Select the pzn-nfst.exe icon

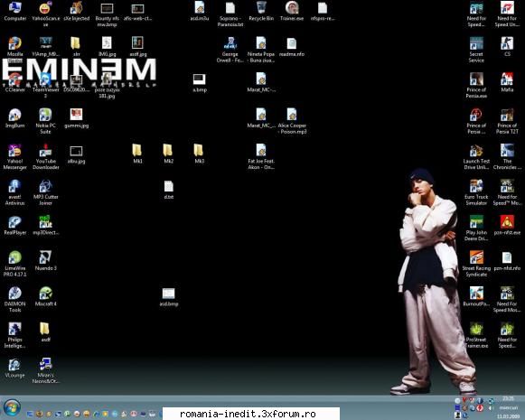click(x=507, y=225)
